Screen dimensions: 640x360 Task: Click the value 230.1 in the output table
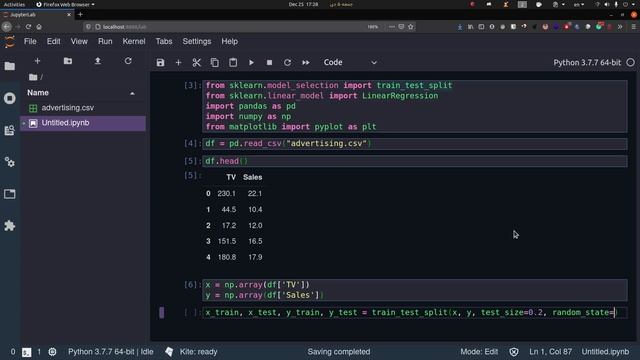227,193
